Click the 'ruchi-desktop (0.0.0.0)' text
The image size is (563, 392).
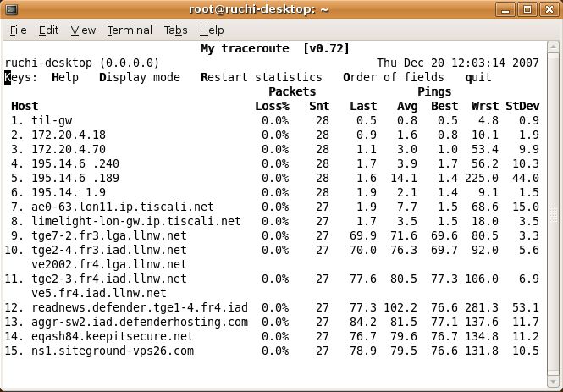pyautogui.click(x=81, y=63)
